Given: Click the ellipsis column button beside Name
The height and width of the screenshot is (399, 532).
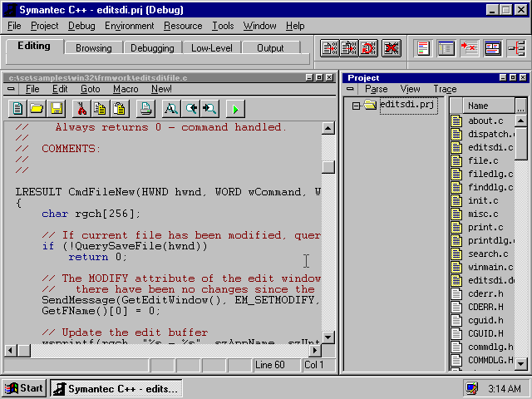Looking at the screenshot, I should [x=521, y=106].
